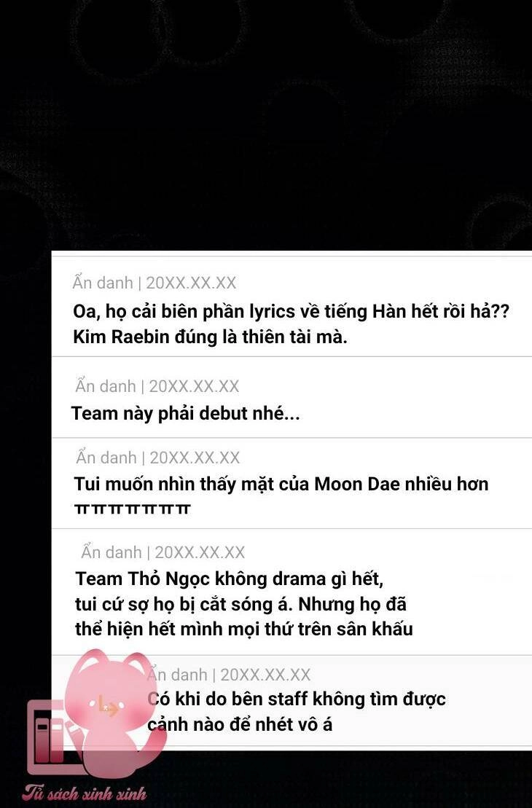Viewport: 532px width, 808px height.
Task: Select the "Team này phải debut nhé..." comment
Action: (x=292, y=397)
